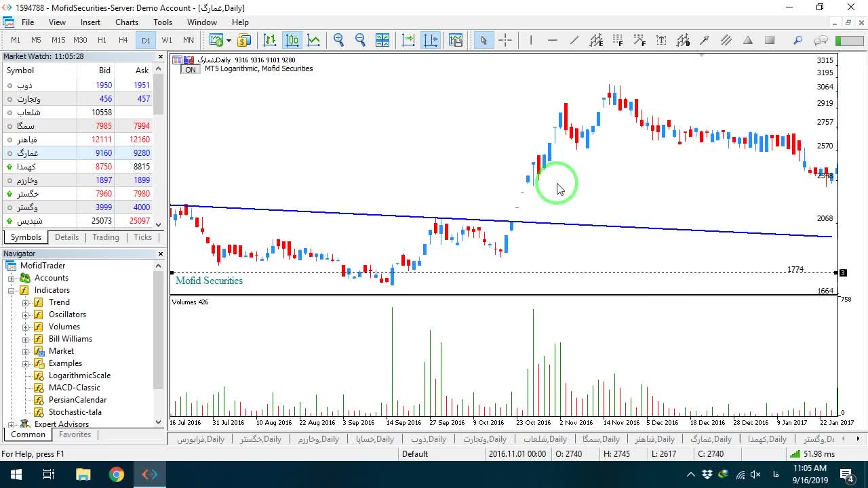Toggle the H4 timeframe button
This screenshot has width=868, height=488.
pos(123,40)
